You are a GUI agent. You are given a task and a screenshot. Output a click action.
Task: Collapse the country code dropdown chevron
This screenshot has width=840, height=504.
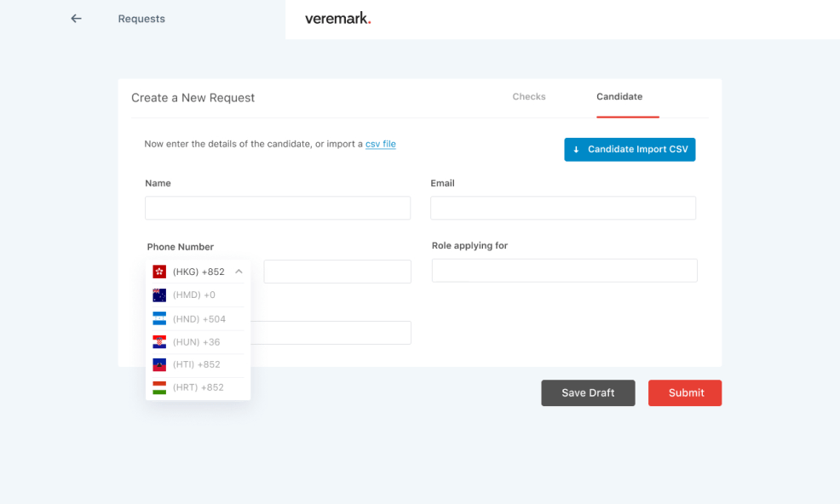239,272
